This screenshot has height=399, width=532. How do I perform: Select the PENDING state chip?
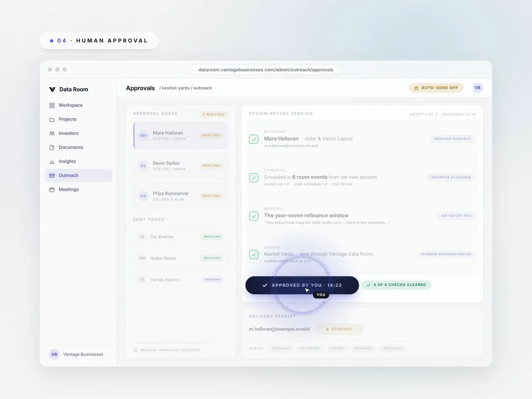tap(280, 348)
